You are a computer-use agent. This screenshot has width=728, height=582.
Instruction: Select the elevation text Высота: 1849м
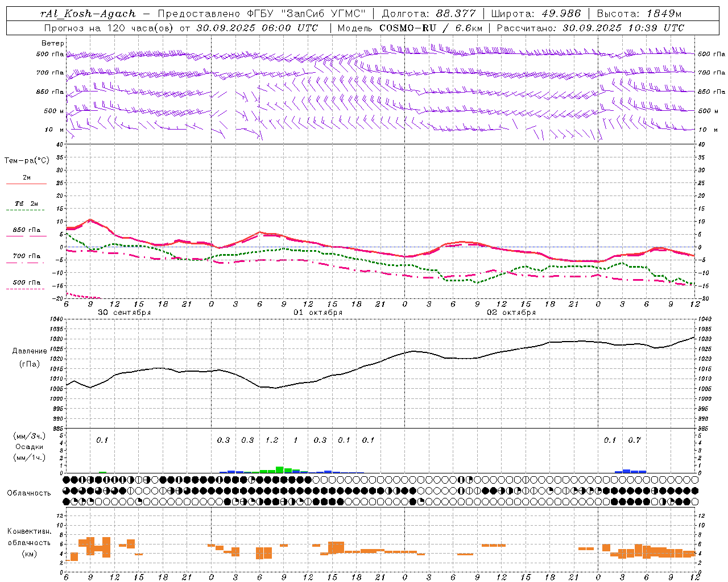pyautogui.click(x=639, y=14)
